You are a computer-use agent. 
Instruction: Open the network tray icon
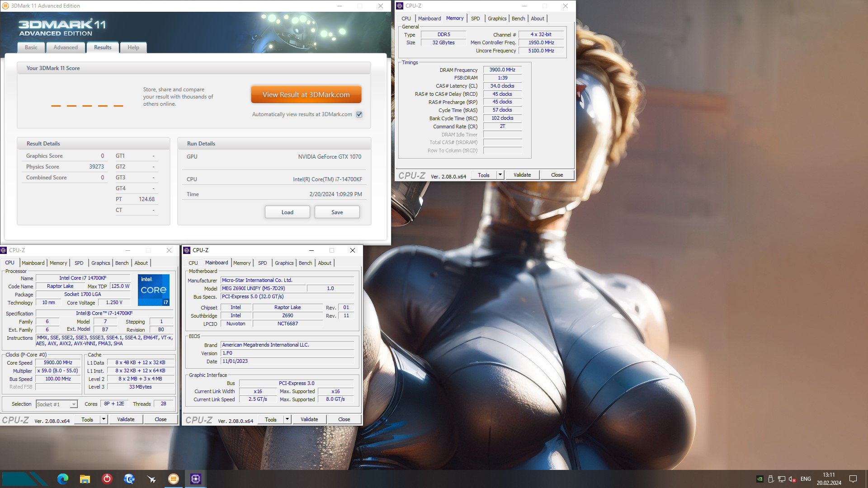(x=781, y=479)
